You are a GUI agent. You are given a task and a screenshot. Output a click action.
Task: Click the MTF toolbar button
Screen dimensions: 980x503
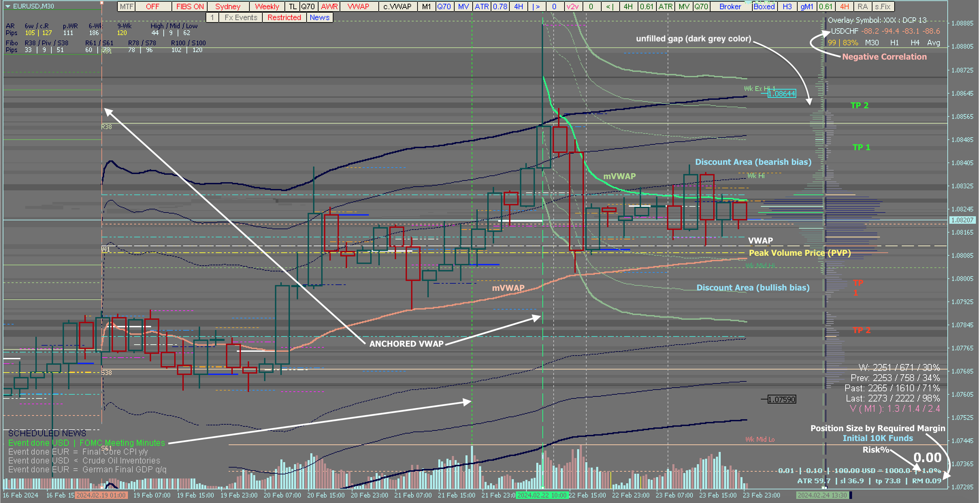126,6
